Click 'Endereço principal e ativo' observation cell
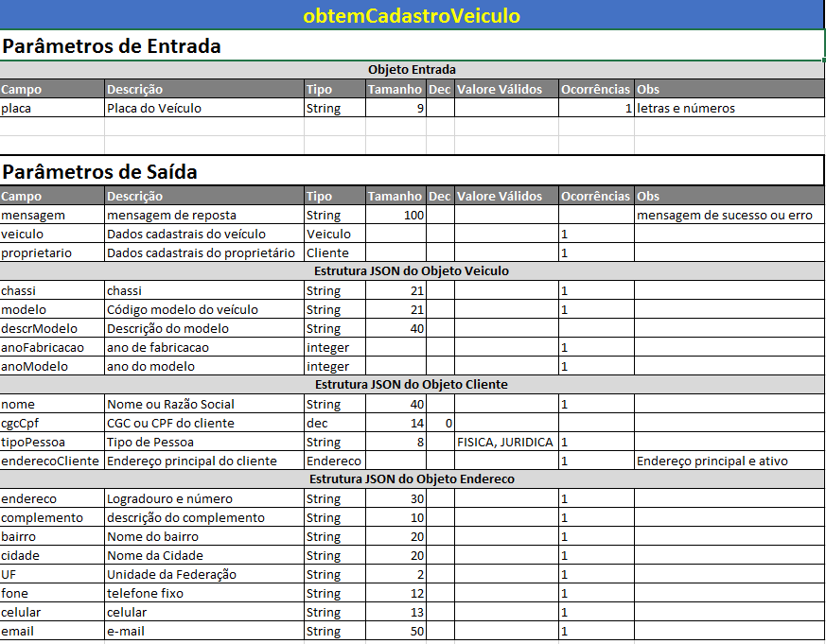This screenshot has width=826, height=644. tap(729, 461)
